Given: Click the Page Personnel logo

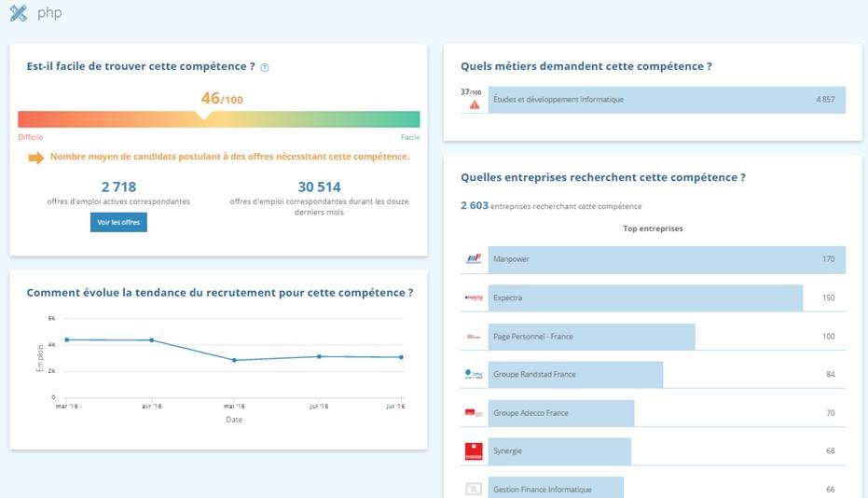Looking at the screenshot, I should coord(474,337).
